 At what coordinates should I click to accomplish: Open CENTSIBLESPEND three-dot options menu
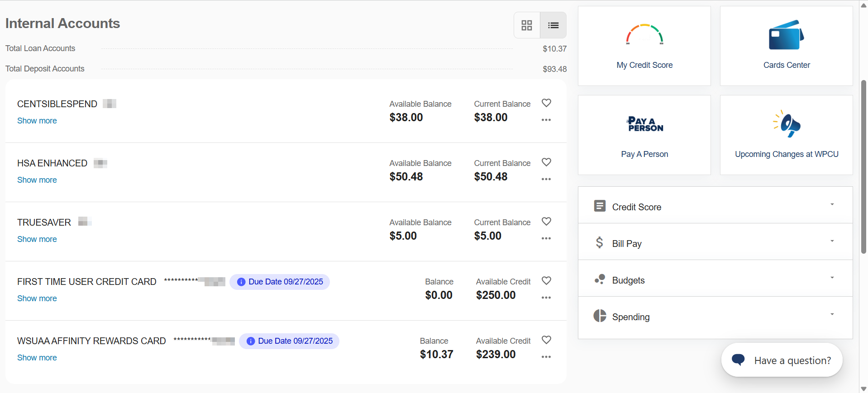click(546, 120)
